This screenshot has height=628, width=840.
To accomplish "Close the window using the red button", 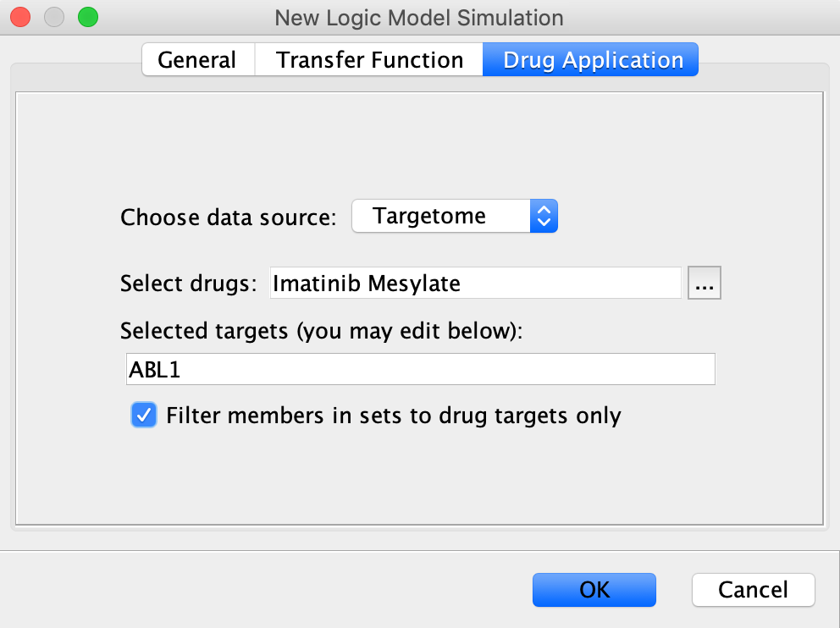I will click(20, 17).
